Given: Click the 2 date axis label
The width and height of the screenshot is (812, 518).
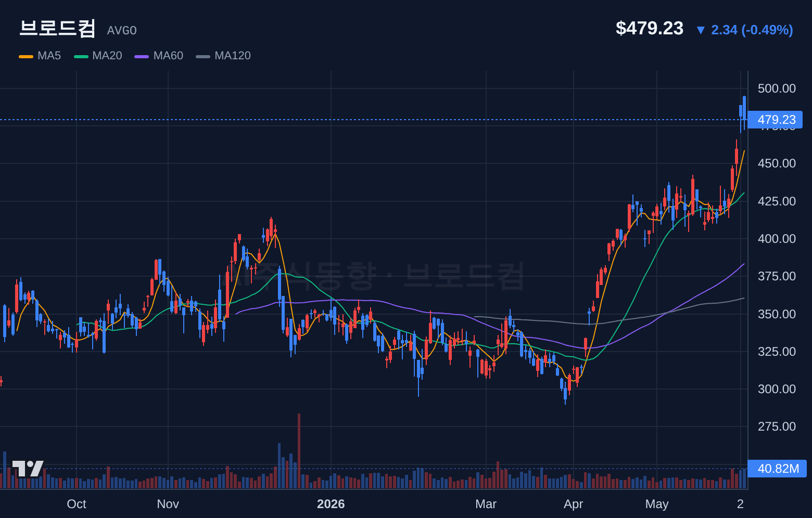Looking at the screenshot, I should pos(740,504).
